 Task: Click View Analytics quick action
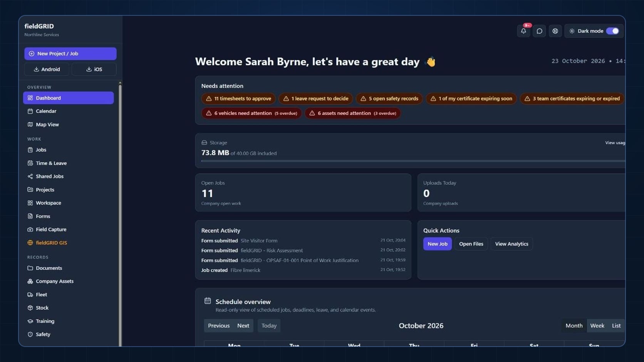pos(512,244)
